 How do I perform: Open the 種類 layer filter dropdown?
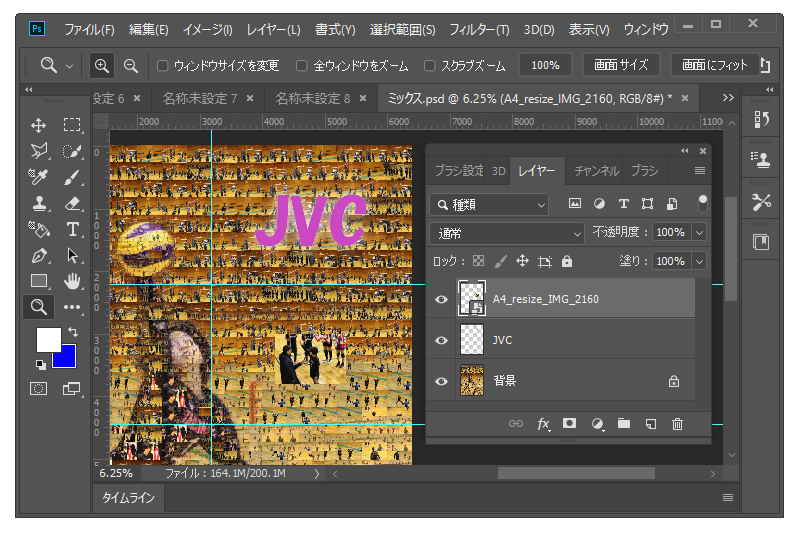coord(489,205)
